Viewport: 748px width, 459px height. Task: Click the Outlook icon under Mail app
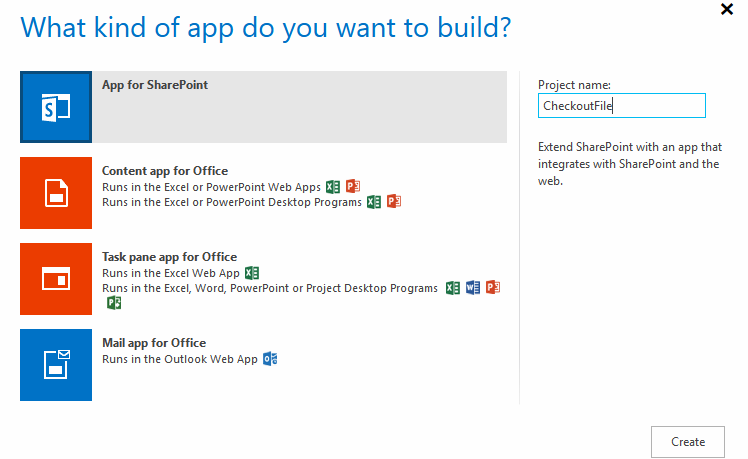[x=269, y=359]
